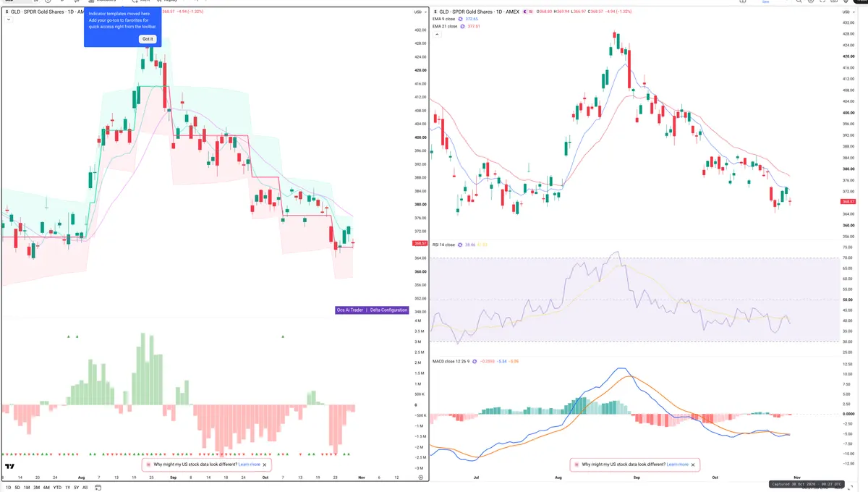The height and width of the screenshot is (492, 868).
Task: Select the EMA 21 close legend label
Action: (x=445, y=26)
